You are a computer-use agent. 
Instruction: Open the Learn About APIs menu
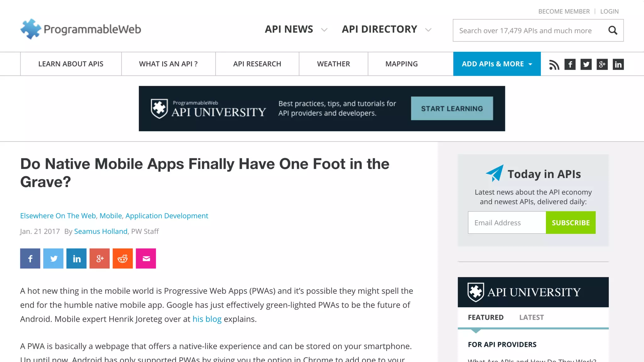click(x=71, y=64)
